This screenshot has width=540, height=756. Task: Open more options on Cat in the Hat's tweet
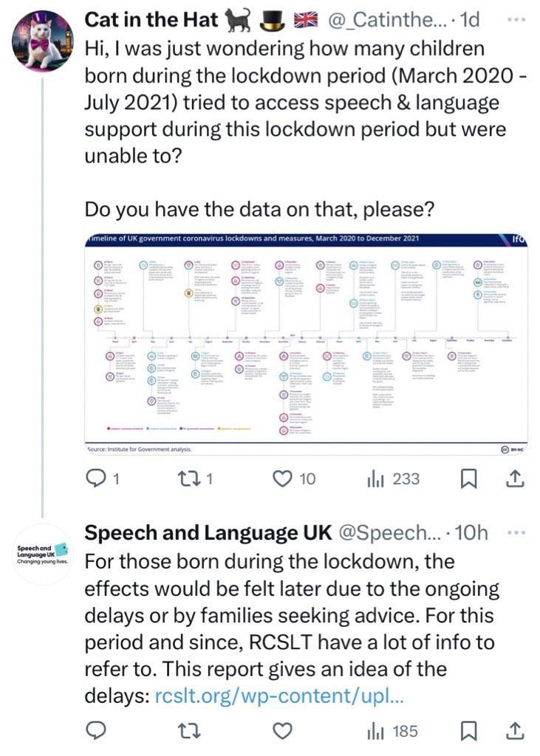(x=517, y=19)
